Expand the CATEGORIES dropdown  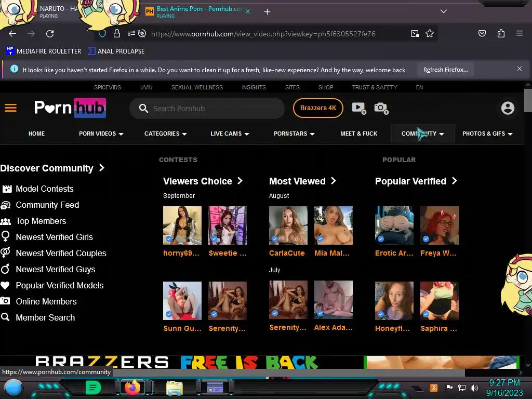[x=166, y=134]
